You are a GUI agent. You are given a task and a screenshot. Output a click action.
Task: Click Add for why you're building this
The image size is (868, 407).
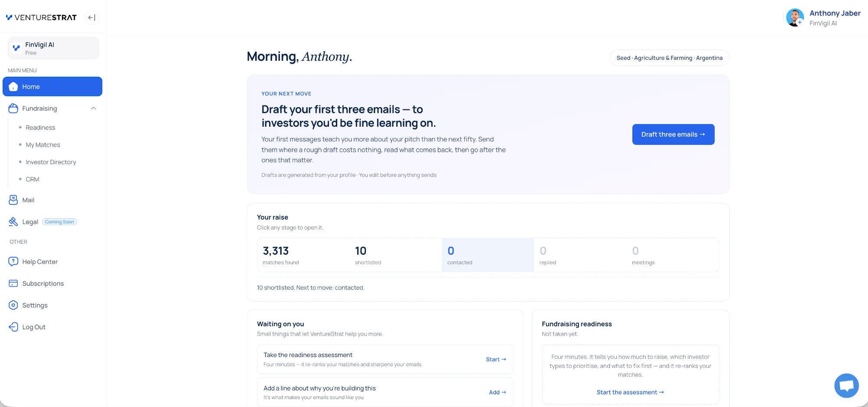coord(497,392)
